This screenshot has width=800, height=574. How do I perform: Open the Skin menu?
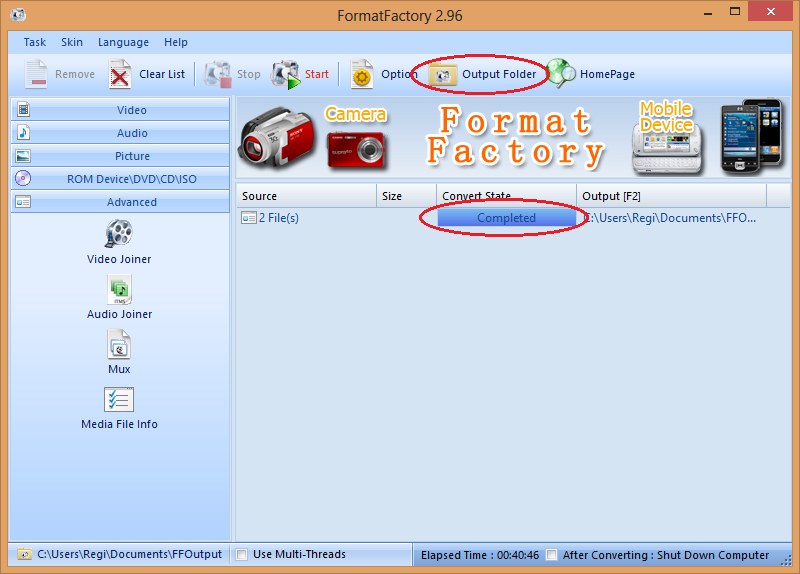[x=72, y=42]
